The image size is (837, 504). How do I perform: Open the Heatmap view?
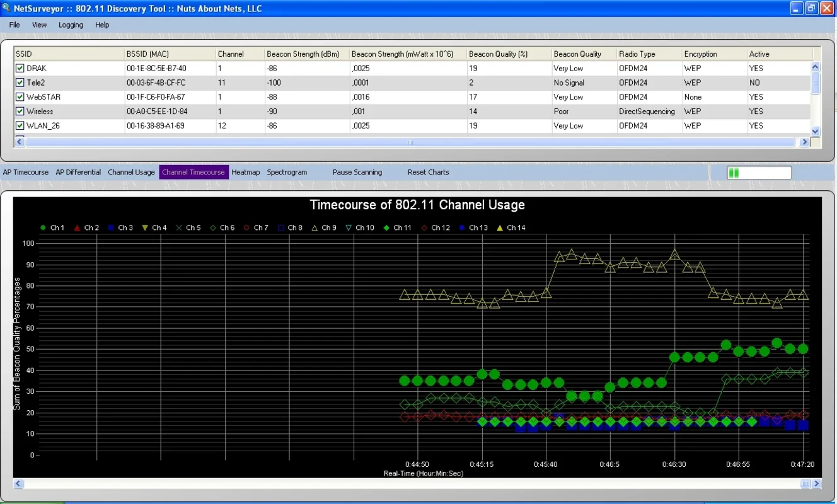coord(246,172)
